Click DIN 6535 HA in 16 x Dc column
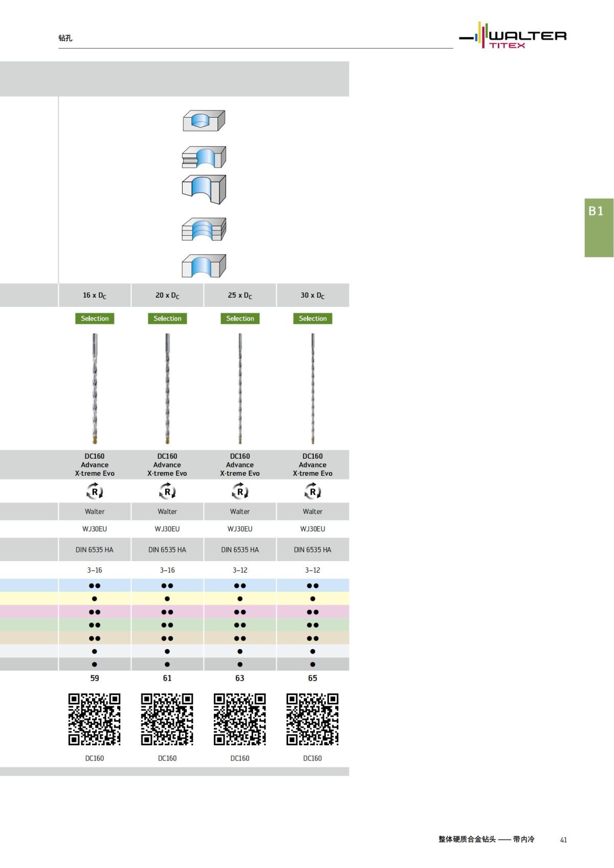This screenshot has width=614, height=868. click(x=95, y=550)
